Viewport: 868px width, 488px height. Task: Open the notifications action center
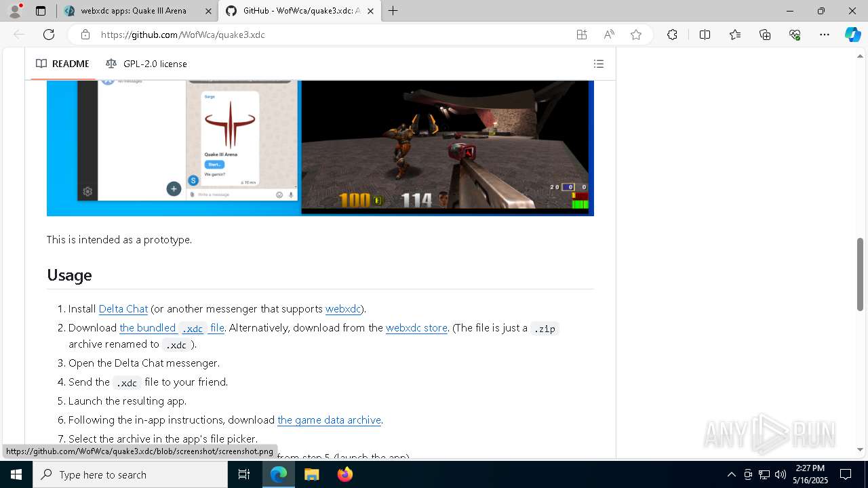tap(846, 474)
